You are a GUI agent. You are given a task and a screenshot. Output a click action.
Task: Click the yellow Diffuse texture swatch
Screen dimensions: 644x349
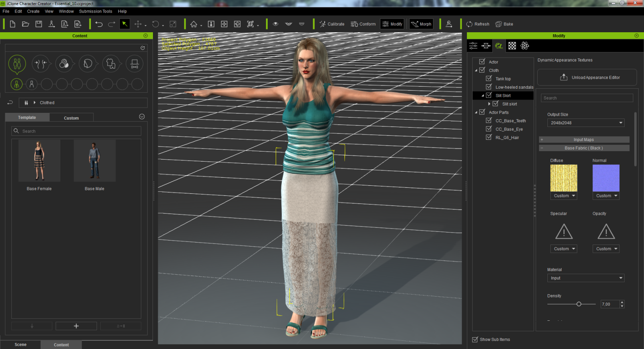tap(563, 178)
